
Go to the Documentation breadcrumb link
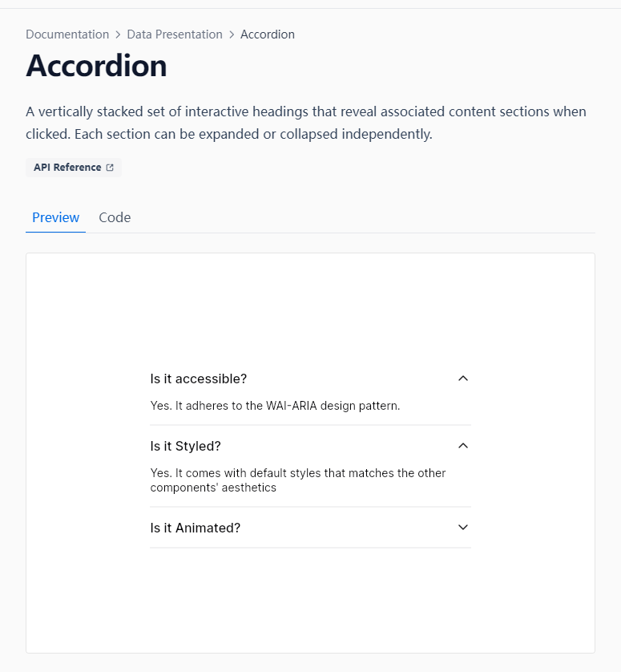point(67,34)
